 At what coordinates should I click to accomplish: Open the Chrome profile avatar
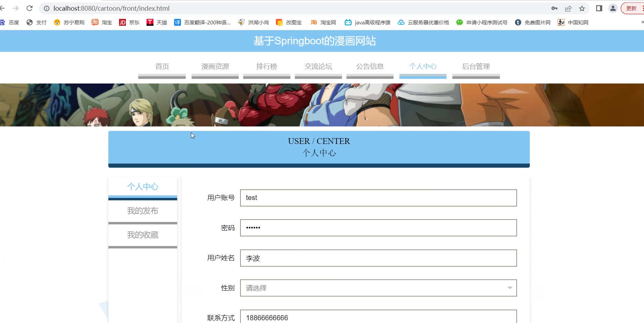point(613,8)
